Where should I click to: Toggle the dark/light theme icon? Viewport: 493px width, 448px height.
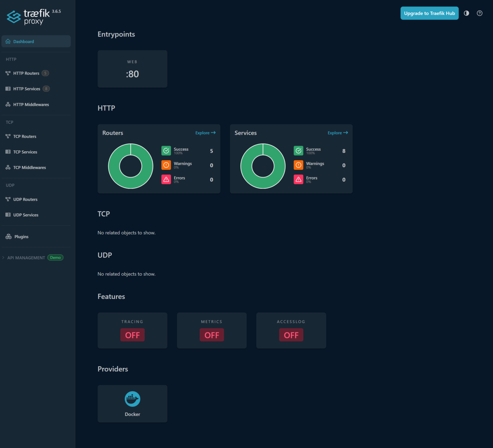click(466, 13)
